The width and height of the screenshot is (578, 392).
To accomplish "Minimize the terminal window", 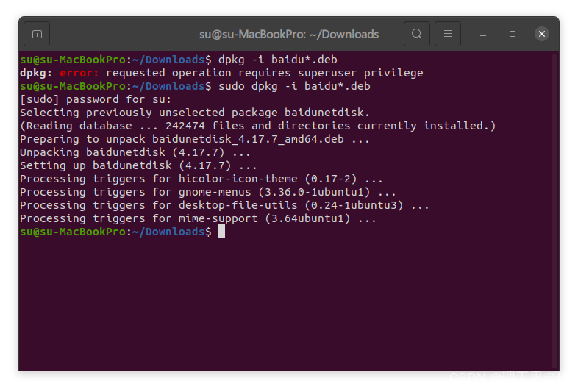I will pyautogui.click(x=483, y=35).
